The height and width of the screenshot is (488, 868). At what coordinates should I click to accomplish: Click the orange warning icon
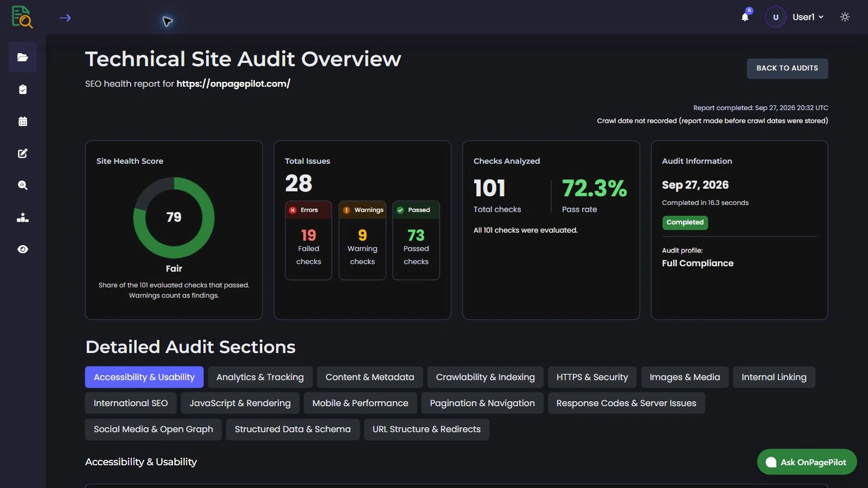[347, 210]
